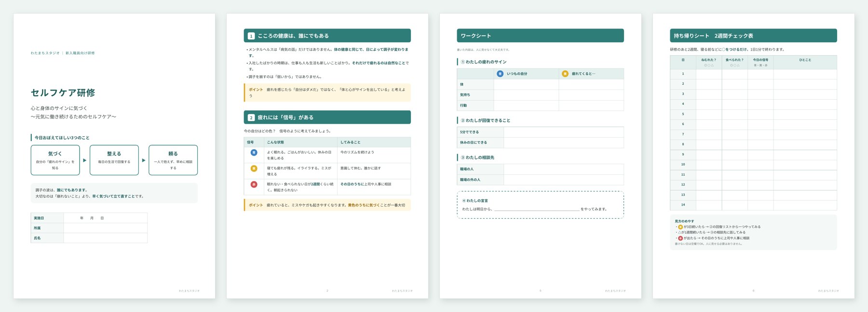This screenshot has width=868, height=312.
Task: Click the blank line in わたしの宣言
Action: pyautogui.click(x=537, y=209)
